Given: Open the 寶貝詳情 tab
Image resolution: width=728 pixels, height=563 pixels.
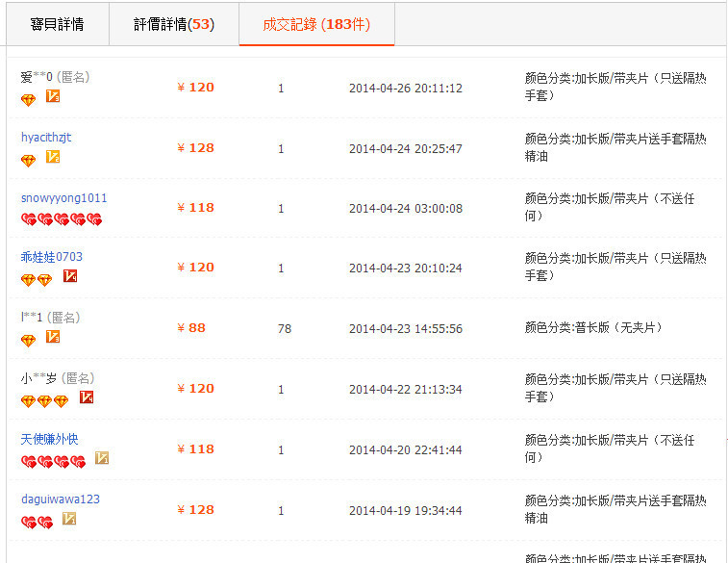Looking at the screenshot, I should coord(58,24).
